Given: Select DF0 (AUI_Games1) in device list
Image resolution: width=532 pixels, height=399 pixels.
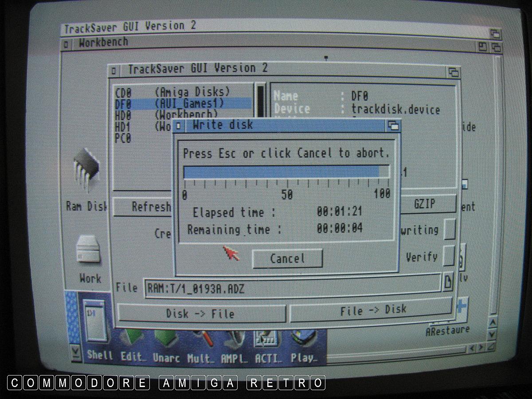Looking at the screenshot, I should point(173,104).
